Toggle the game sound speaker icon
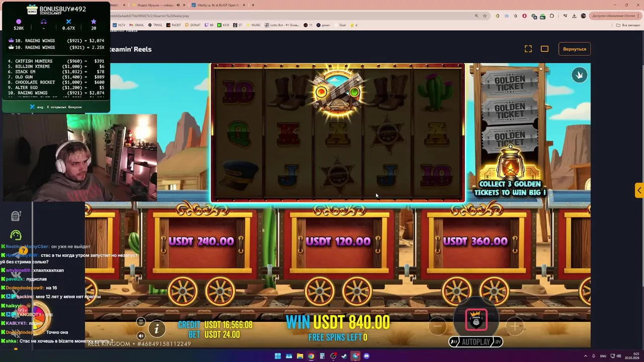 pos(141,335)
